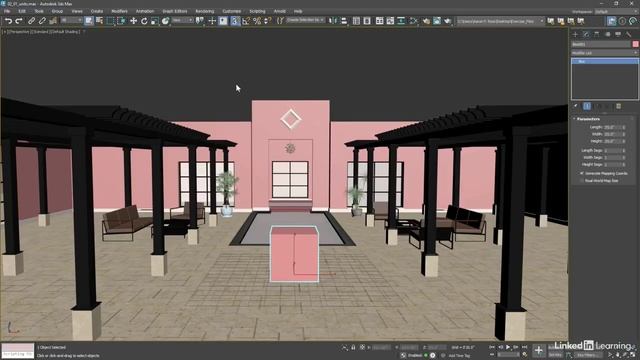Activate the Select and Rotate tool

tap(144, 21)
